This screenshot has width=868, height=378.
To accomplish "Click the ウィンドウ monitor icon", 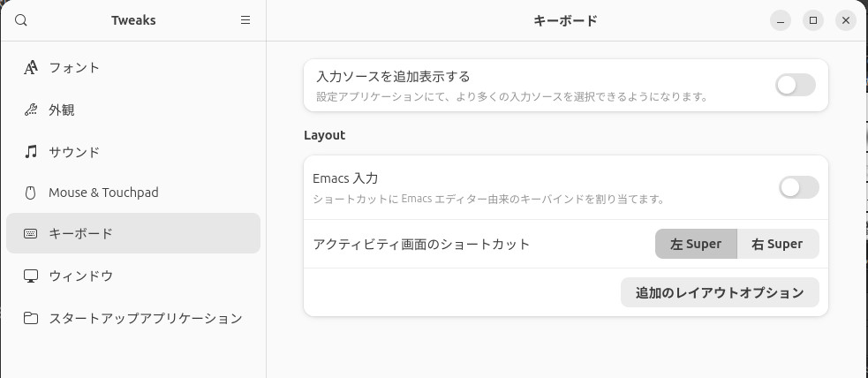I will click(x=31, y=276).
